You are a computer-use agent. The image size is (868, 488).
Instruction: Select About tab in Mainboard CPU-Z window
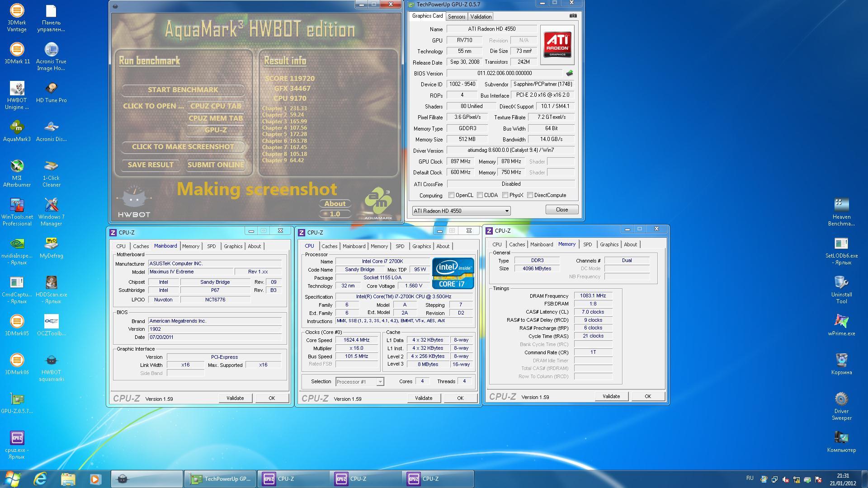tap(254, 246)
